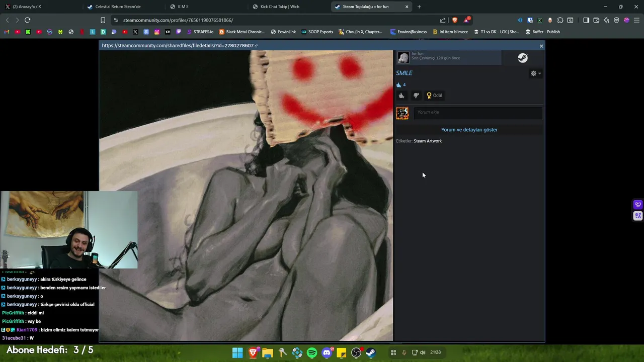Open the Gmail bookmark

pyautogui.click(x=7, y=32)
